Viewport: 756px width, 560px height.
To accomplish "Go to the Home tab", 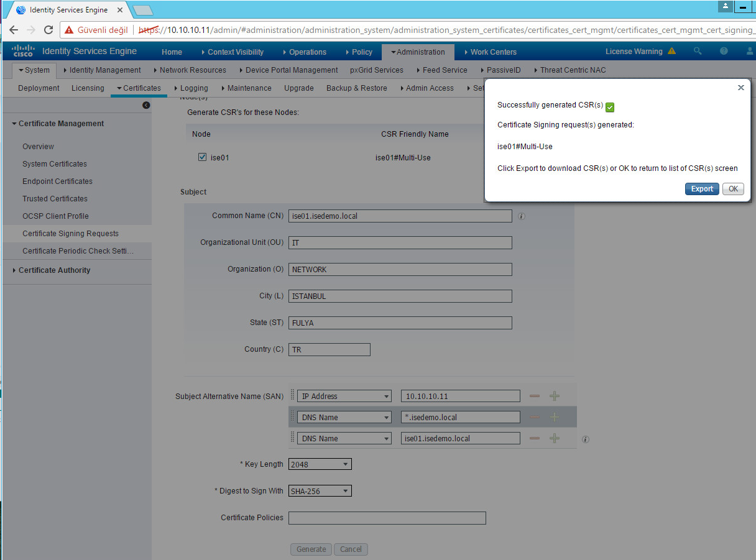I will pyautogui.click(x=172, y=52).
